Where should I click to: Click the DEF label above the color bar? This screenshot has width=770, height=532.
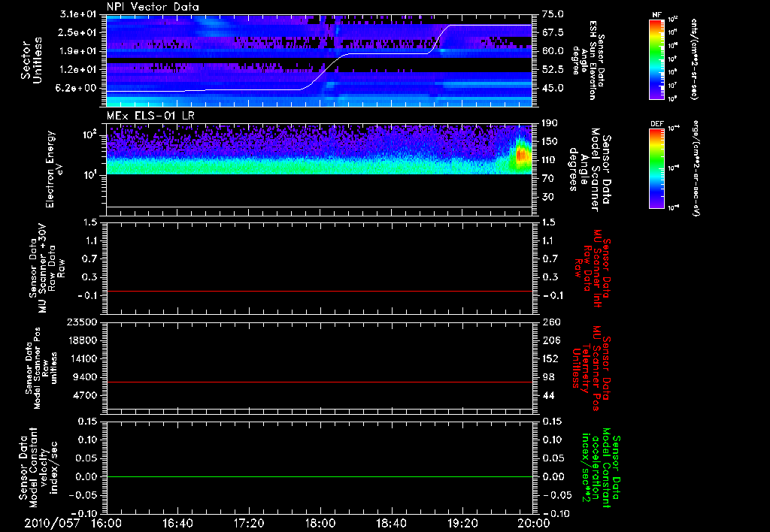pyautogui.click(x=657, y=124)
